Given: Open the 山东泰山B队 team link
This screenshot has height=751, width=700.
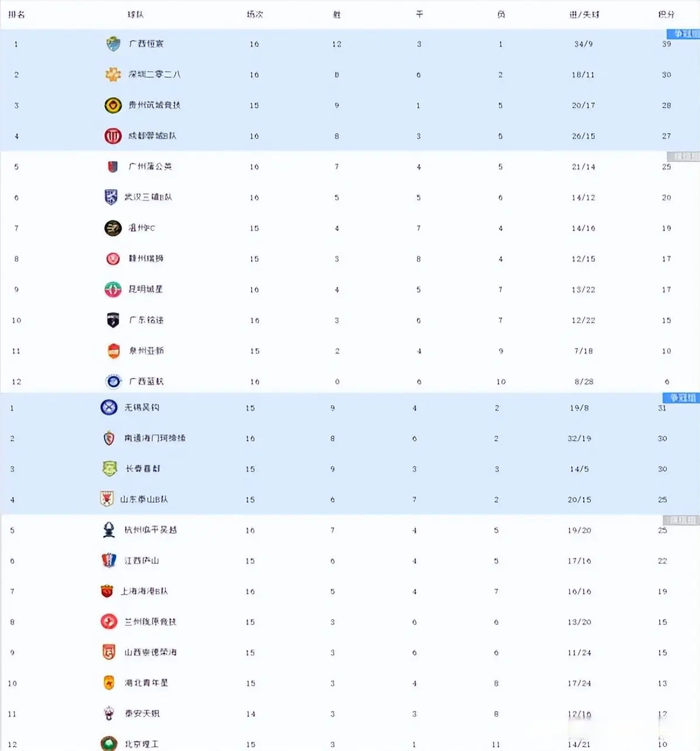Looking at the screenshot, I should point(144,499).
